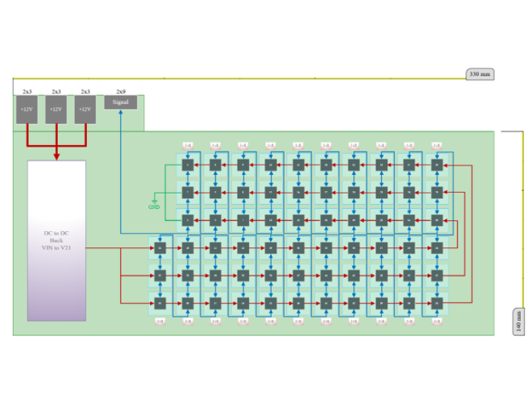Click the 1:8 label below the bottom-right chip
532x407 pixels.
click(437, 321)
